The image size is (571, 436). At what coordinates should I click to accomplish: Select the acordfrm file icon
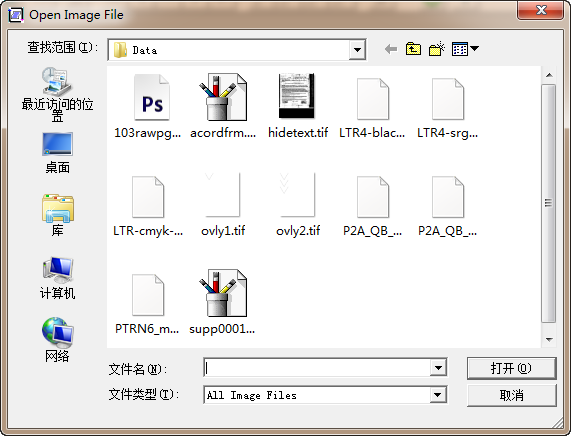coord(223,97)
